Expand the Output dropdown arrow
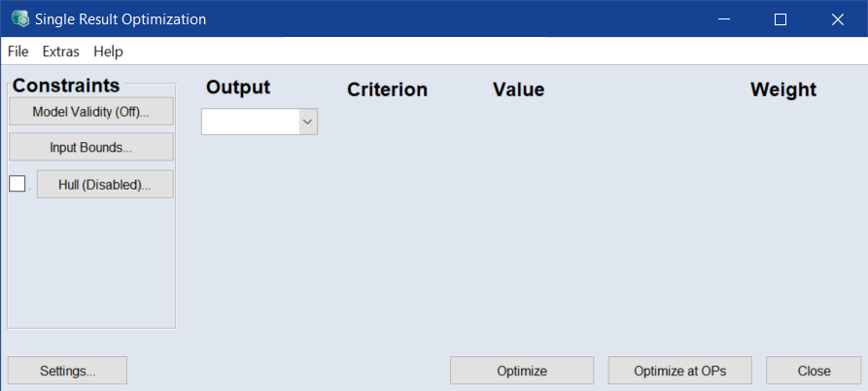The width and height of the screenshot is (868, 391). click(x=307, y=122)
